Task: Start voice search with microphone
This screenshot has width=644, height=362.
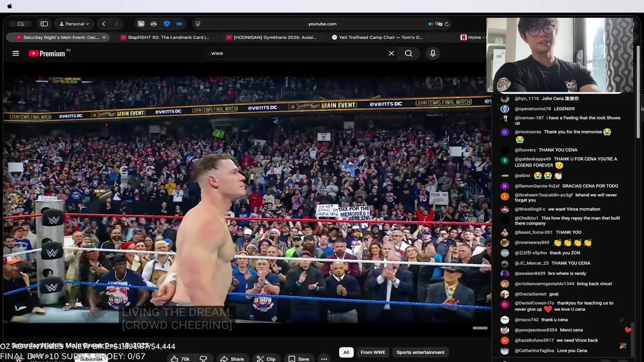Action: click(433, 53)
